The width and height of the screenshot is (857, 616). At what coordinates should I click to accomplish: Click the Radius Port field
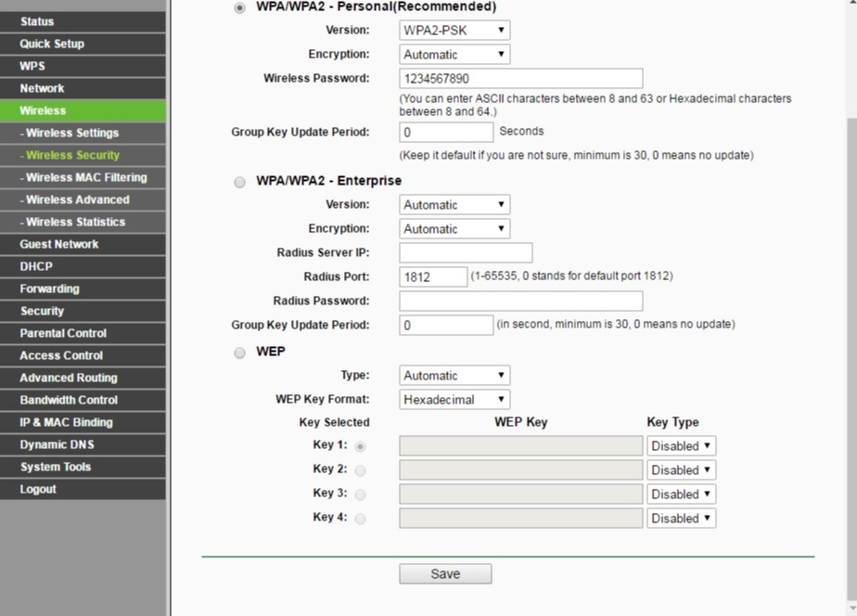coord(433,276)
